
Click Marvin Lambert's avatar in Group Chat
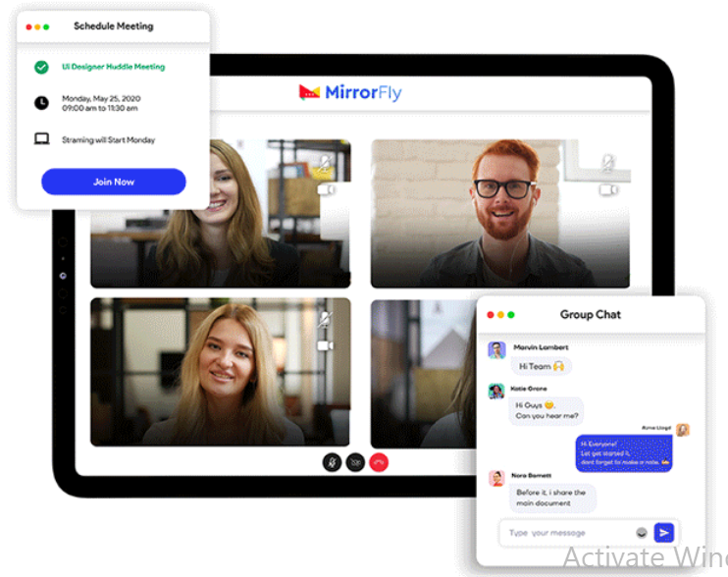tap(496, 350)
